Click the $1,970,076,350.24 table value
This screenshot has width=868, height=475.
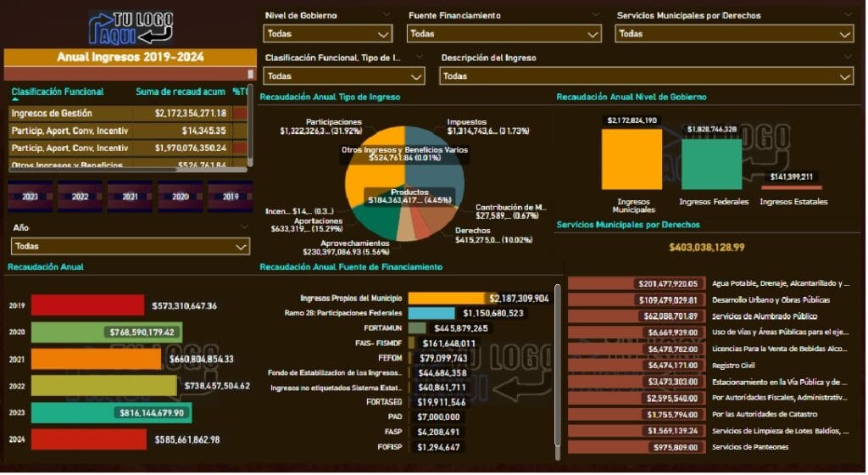[x=191, y=148]
